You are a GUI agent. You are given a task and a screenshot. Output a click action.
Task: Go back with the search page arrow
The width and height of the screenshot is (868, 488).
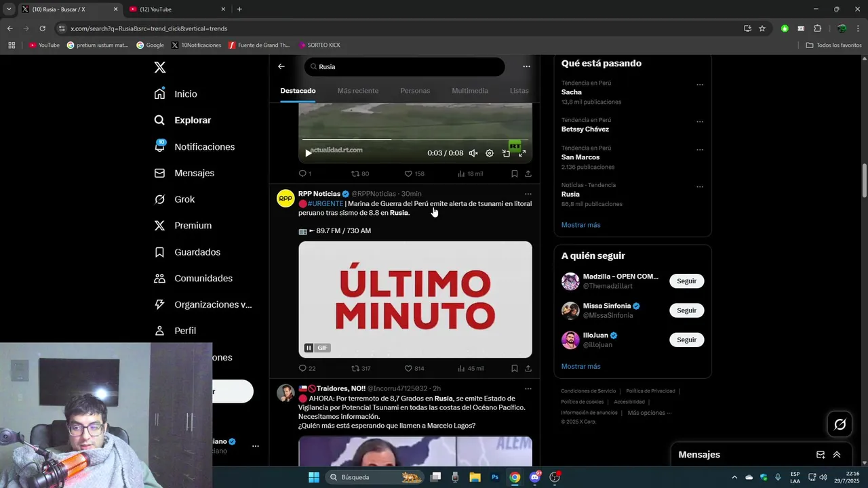point(281,66)
